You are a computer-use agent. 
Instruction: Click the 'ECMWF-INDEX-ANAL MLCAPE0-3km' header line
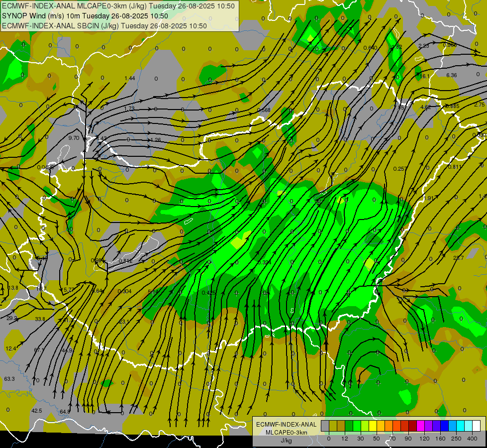tap(118, 6)
